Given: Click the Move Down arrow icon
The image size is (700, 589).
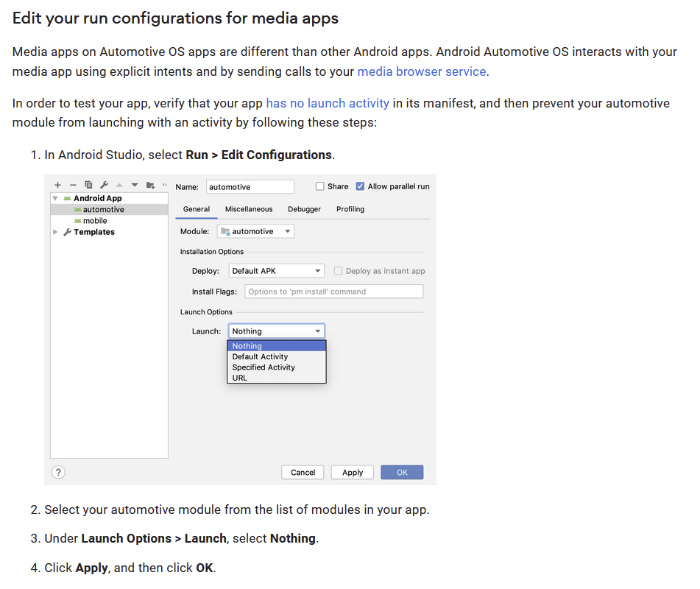Looking at the screenshot, I should pyautogui.click(x=135, y=186).
